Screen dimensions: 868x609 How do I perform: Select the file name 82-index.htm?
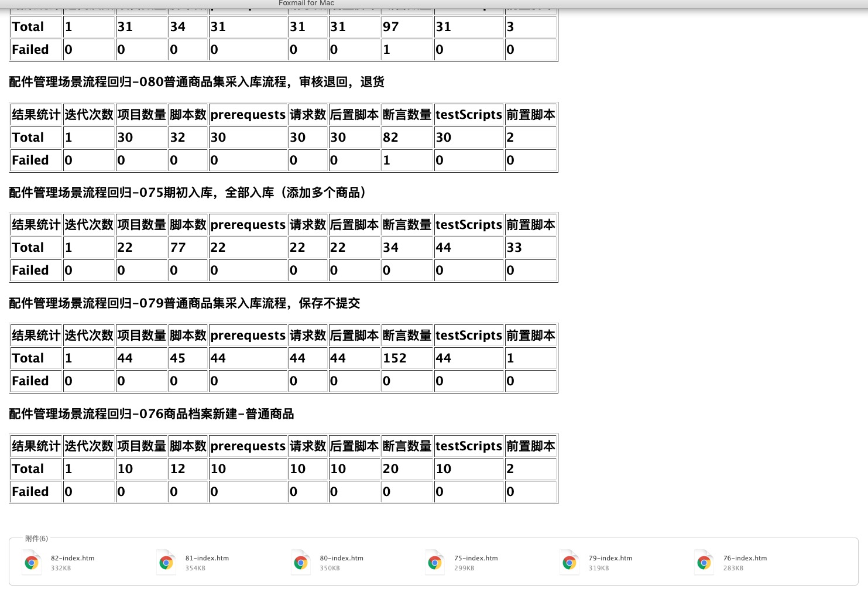pos(73,558)
